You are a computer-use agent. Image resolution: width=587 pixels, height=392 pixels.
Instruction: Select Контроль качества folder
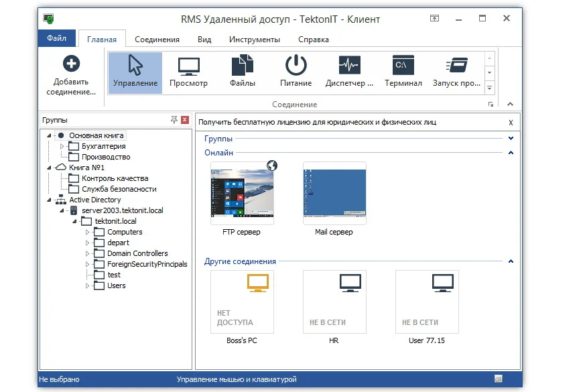pyautogui.click(x=115, y=179)
